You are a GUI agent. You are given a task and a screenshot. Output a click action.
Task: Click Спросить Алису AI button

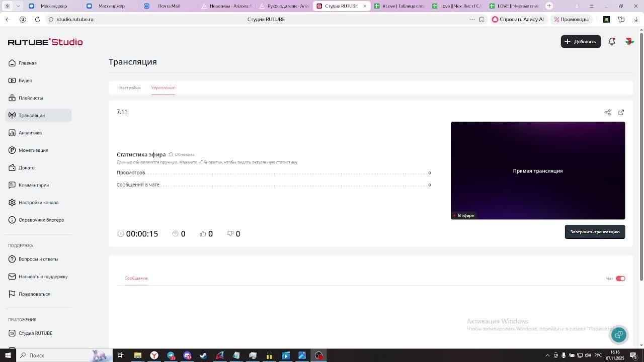[x=518, y=19]
